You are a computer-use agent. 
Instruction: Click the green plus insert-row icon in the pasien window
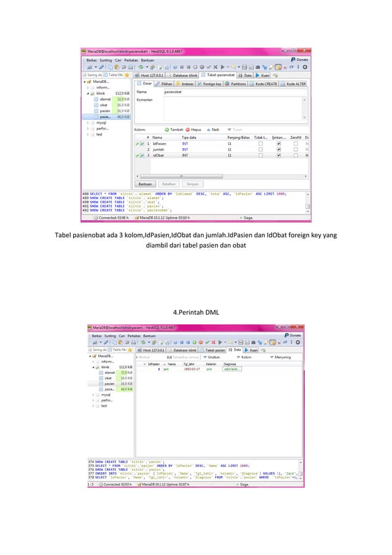[194, 342]
